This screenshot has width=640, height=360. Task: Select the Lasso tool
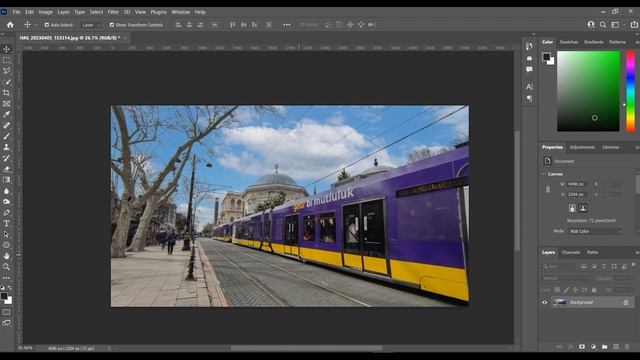7,71
